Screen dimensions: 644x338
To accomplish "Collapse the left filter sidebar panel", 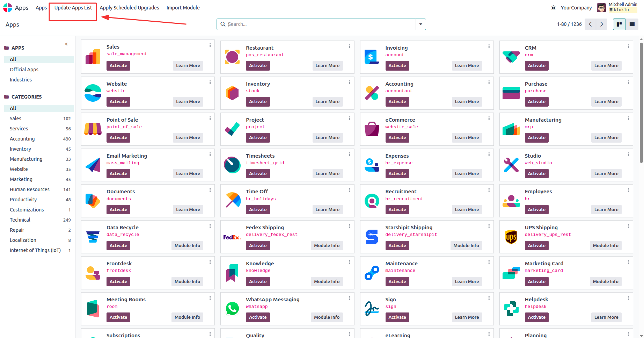I will point(66,44).
